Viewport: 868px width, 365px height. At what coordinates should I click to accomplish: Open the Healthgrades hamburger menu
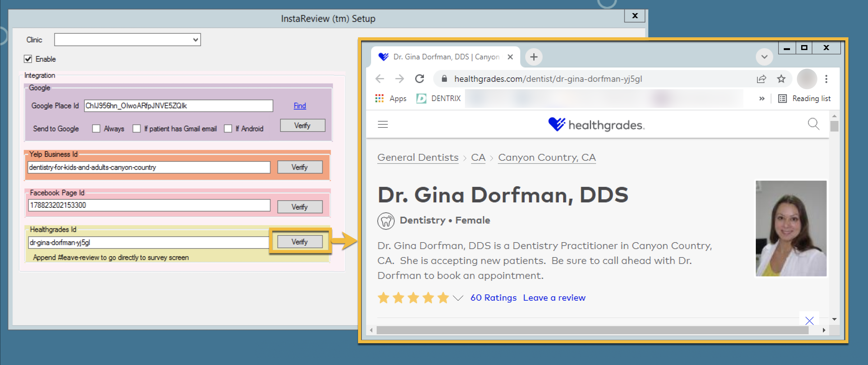(x=383, y=124)
